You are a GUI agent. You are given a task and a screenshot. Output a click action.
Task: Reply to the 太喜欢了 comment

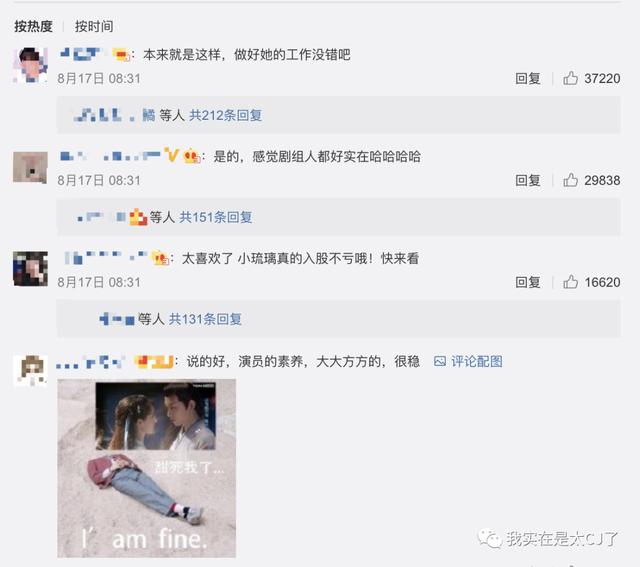coord(528,282)
